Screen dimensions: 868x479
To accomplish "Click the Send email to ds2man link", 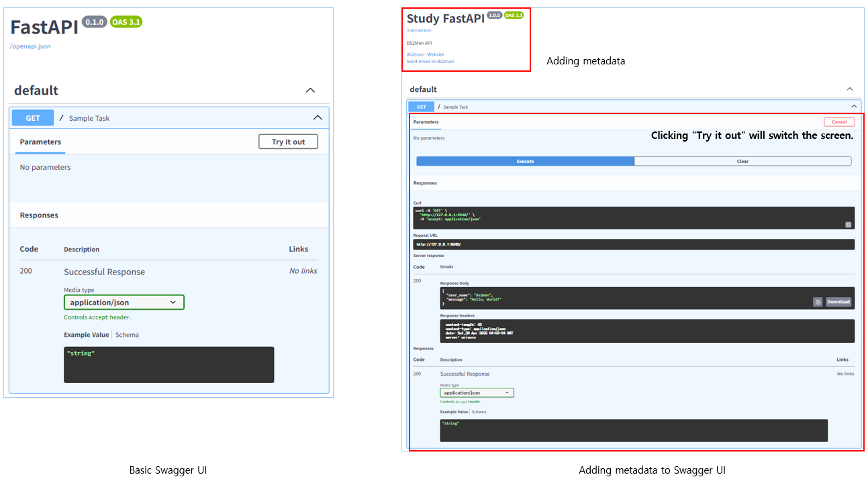I will click(430, 61).
